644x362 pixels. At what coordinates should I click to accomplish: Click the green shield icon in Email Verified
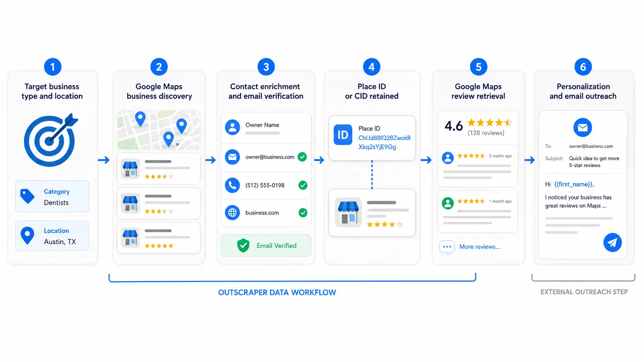243,245
